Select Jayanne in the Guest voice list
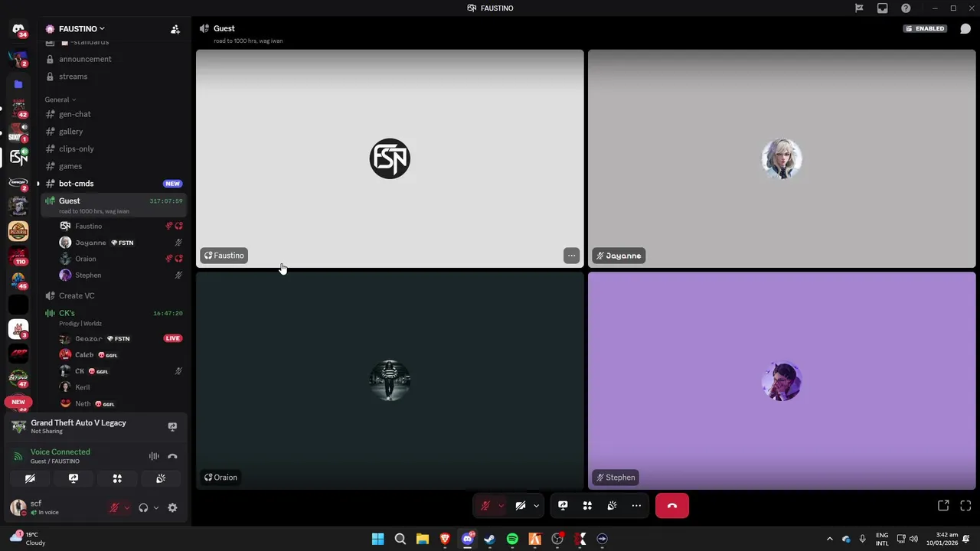Viewport: 980px width, 551px height. (x=121, y=243)
